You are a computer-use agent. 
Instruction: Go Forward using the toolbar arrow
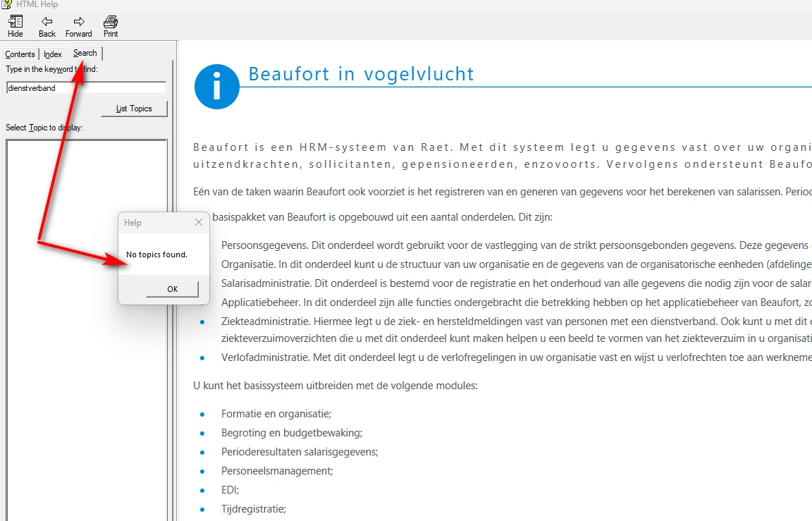(x=79, y=26)
